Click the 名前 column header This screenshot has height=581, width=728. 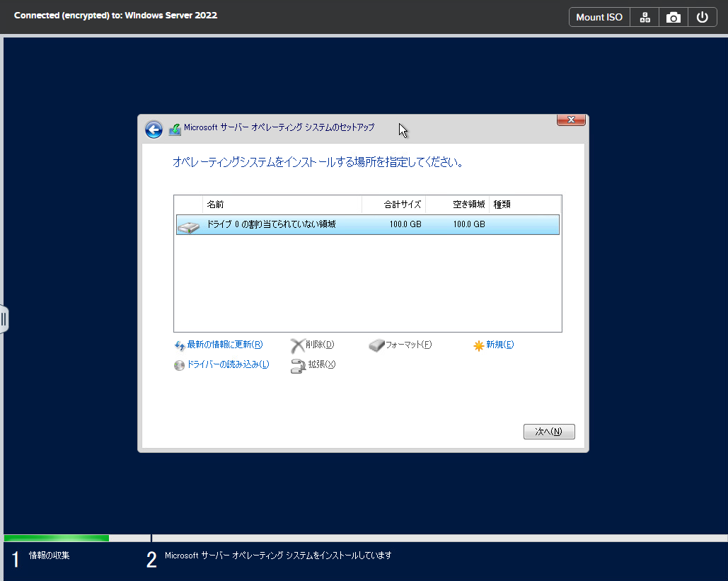tap(282, 205)
